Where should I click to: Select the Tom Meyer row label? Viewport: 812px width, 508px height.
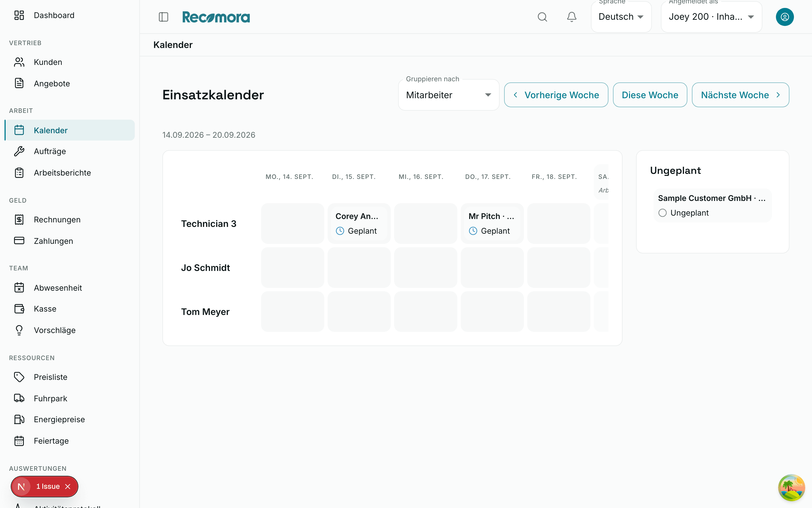coord(205,312)
